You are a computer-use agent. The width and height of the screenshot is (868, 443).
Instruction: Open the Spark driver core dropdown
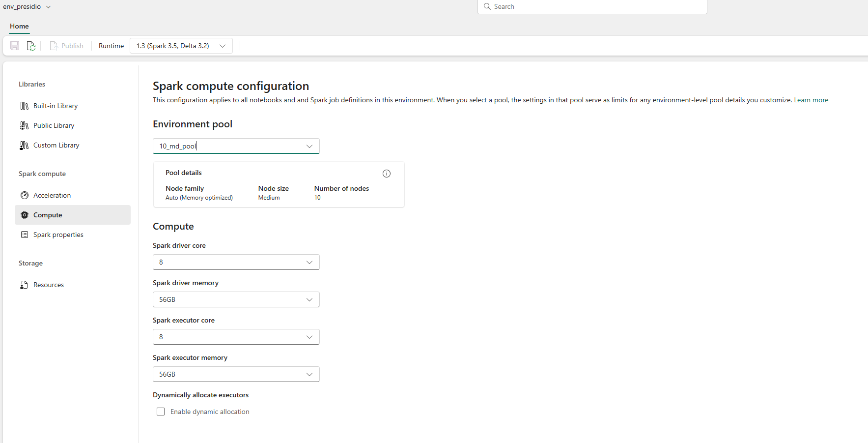(x=236, y=262)
